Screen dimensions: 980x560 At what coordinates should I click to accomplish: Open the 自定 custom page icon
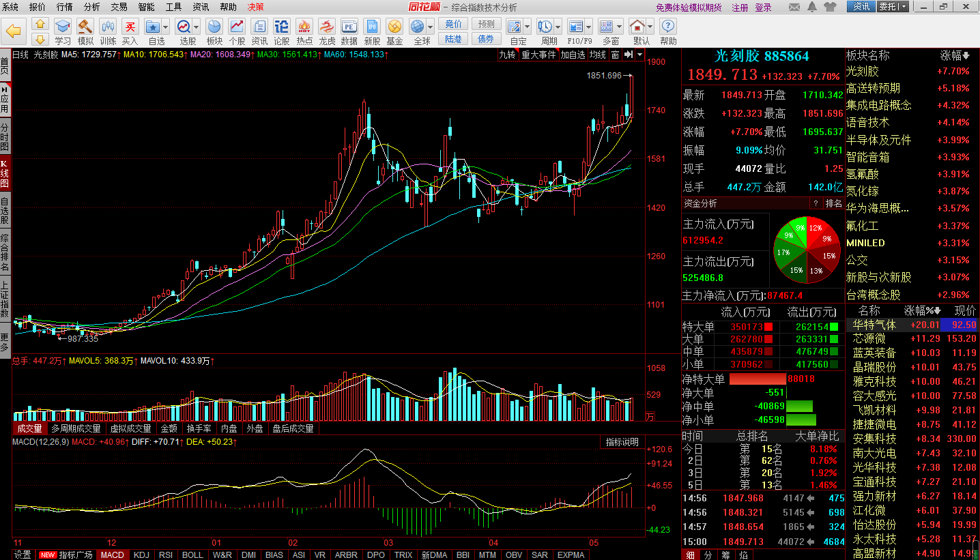click(x=514, y=27)
